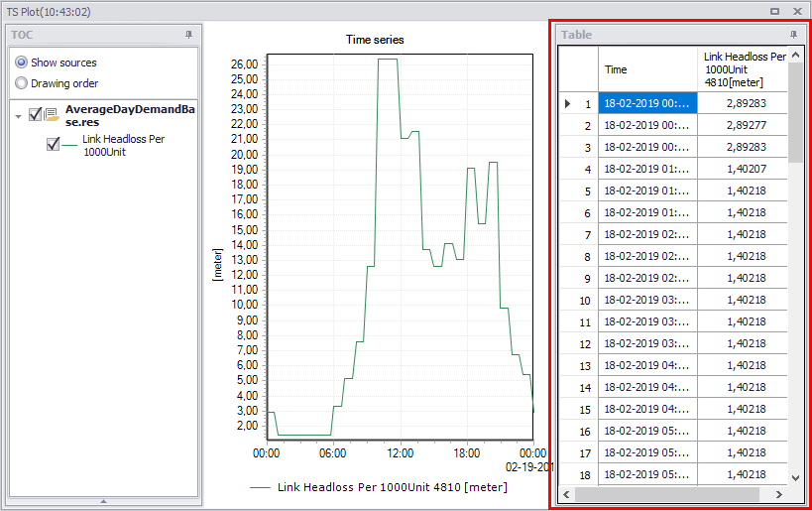The image size is (812, 511).
Task: Click the Time cell in row 13
Action: pyautogui.click(x=647, y=365)
